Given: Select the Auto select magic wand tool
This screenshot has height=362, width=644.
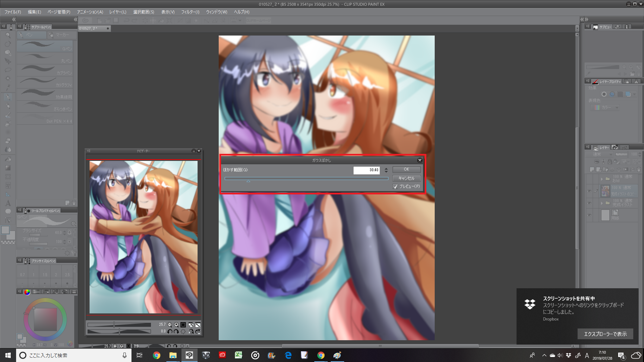Looking at the screenshot, I should (x=8, y=79).
